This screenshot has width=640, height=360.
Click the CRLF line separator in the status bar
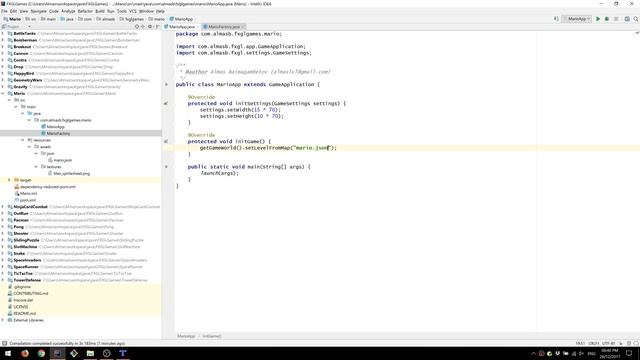(x=593, y=343)
